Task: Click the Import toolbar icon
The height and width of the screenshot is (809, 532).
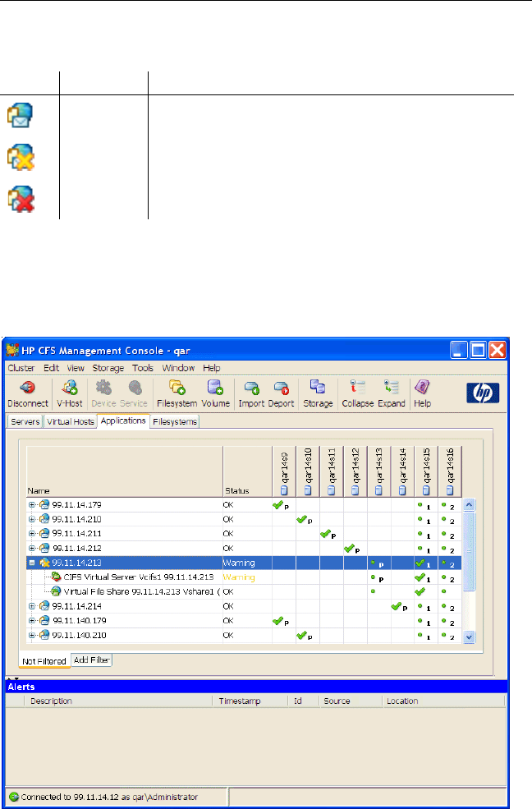Action: point(251,388)
